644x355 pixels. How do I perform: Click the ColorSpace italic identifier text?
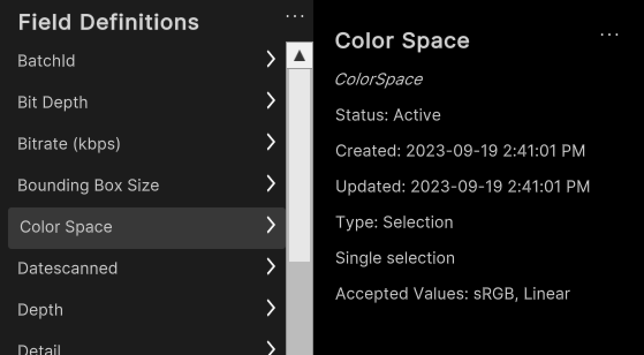[379, 80]
